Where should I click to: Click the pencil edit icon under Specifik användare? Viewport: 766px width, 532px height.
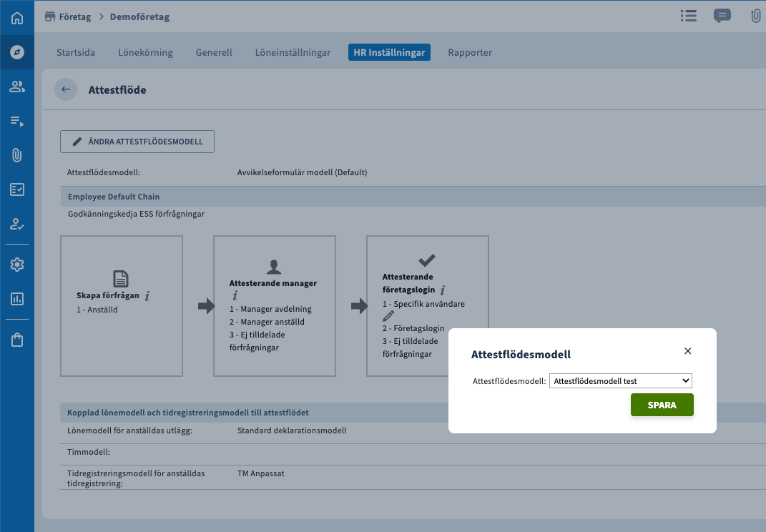click(388, 316)
